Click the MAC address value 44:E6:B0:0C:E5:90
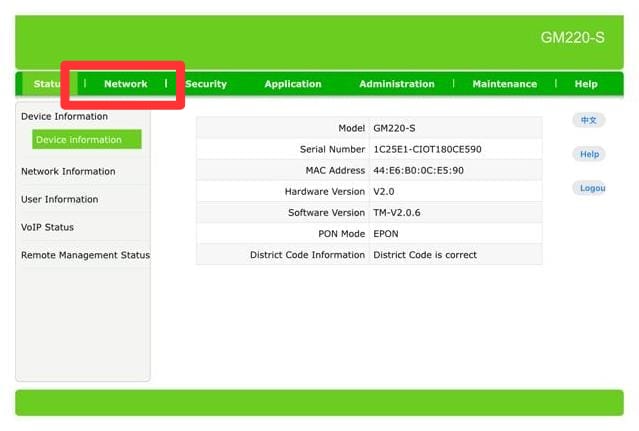 [x=418, y=170]
